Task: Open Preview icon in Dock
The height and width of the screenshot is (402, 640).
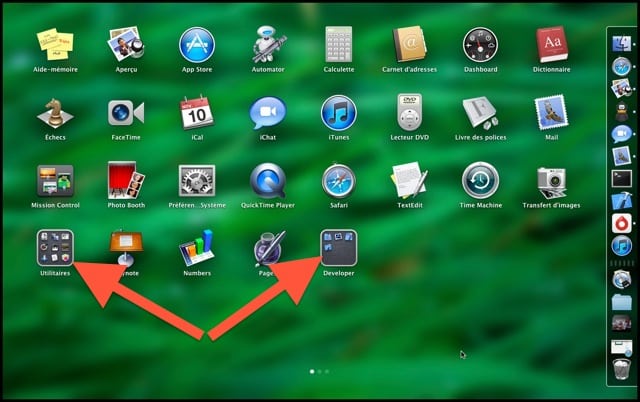Action: (x=621, y=89)
